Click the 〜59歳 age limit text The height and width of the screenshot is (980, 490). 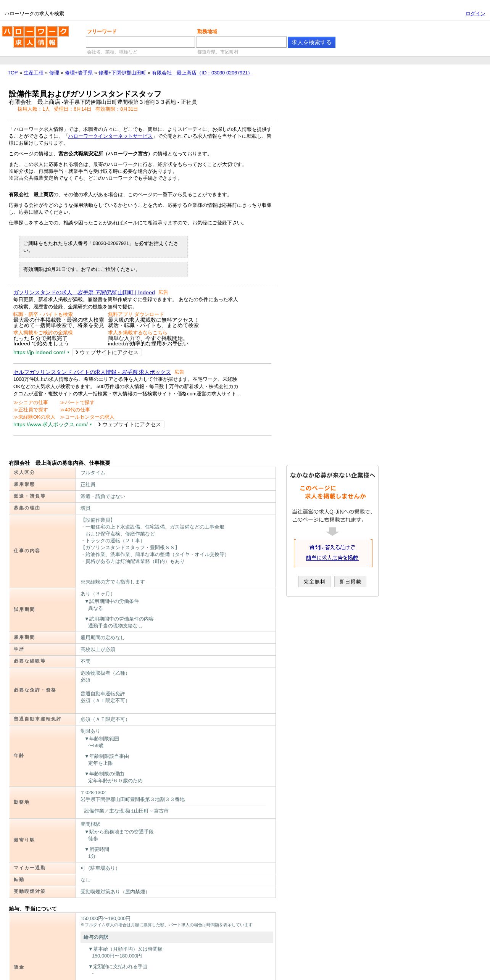96,746
